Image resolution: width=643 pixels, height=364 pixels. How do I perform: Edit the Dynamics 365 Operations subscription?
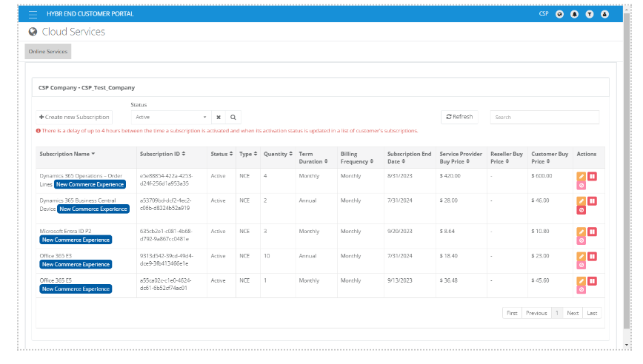[x=581, y=177]
